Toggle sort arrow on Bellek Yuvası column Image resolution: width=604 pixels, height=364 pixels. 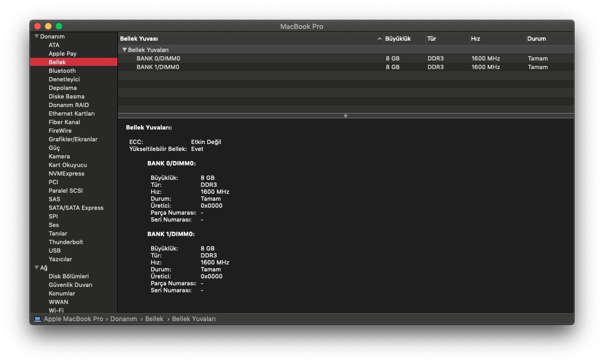point(379,39)
